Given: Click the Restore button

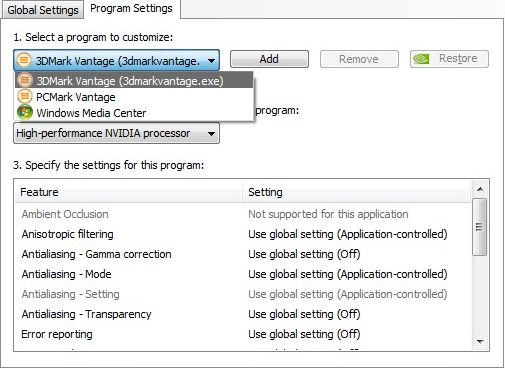Looking at the screenshot, I should coord(449,59).
